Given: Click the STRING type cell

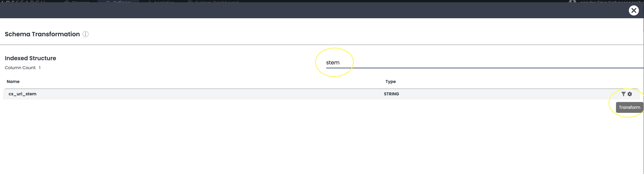Looking at the screenshot, I should pos(391,94).
